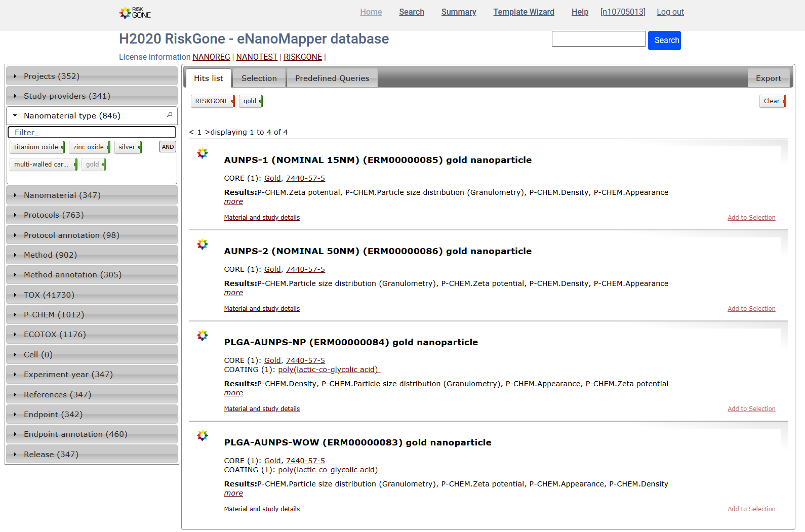Viewport: 805px width, 532px height.
Task: Toggle the AND operator for nanomaterial filters
Action: 168,147
